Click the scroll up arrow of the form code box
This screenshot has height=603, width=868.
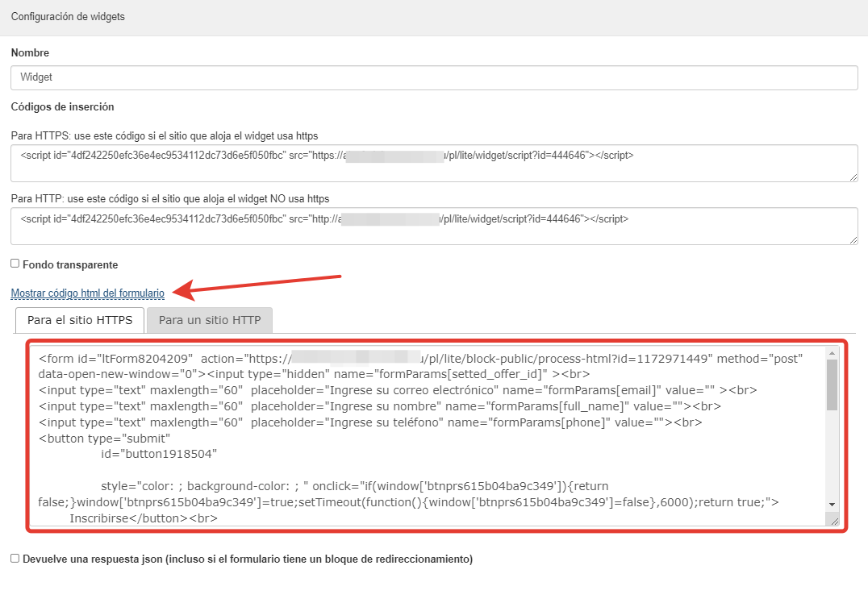click(x=832, y=353)
